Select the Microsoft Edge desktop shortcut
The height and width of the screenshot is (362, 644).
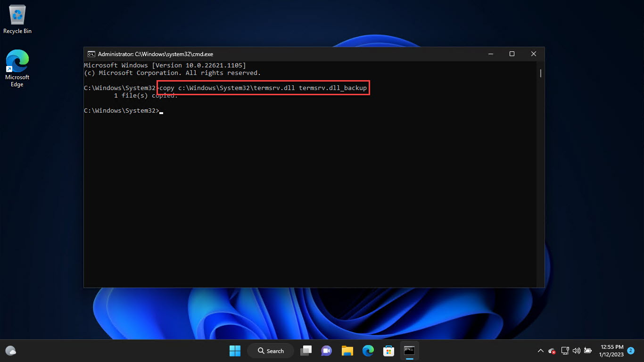point(17,68)
